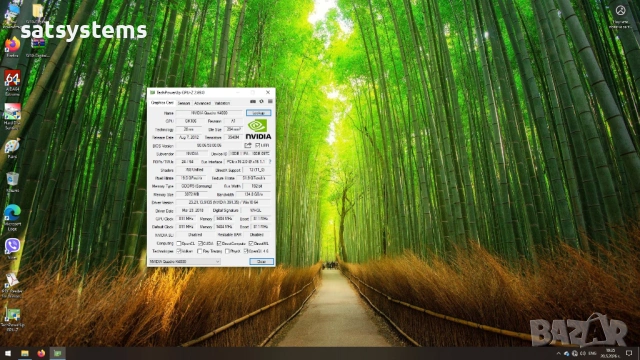The height and width of the screenshot is (360, 640).
Task: Switch to the Validation tab
Action: [x=222, y=103]
